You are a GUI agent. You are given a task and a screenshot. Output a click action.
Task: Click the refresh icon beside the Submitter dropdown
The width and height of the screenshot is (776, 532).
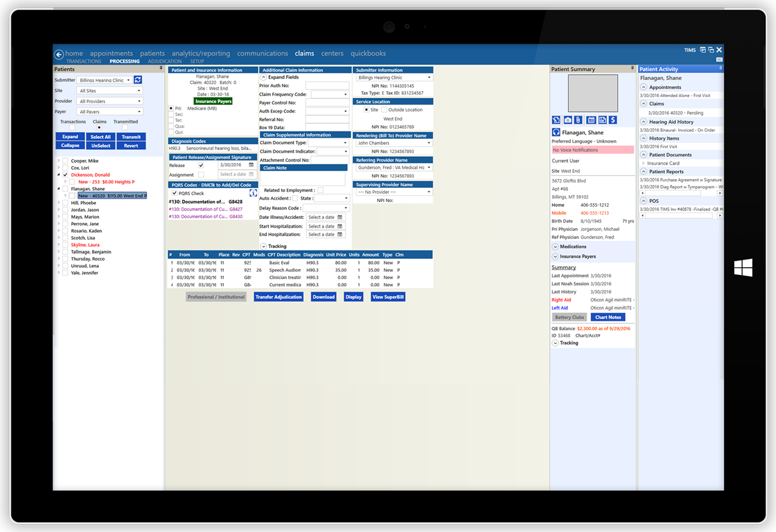click(137, 79)
